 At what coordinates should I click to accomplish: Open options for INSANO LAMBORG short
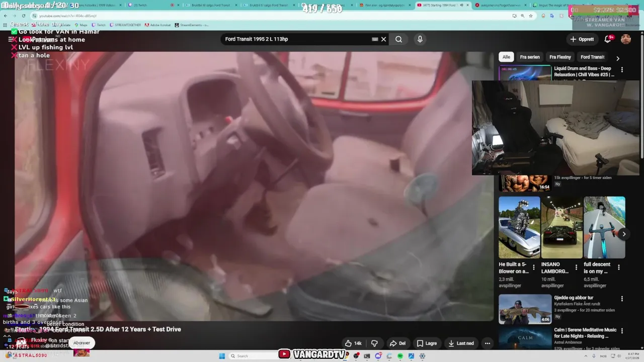[576, 267]
